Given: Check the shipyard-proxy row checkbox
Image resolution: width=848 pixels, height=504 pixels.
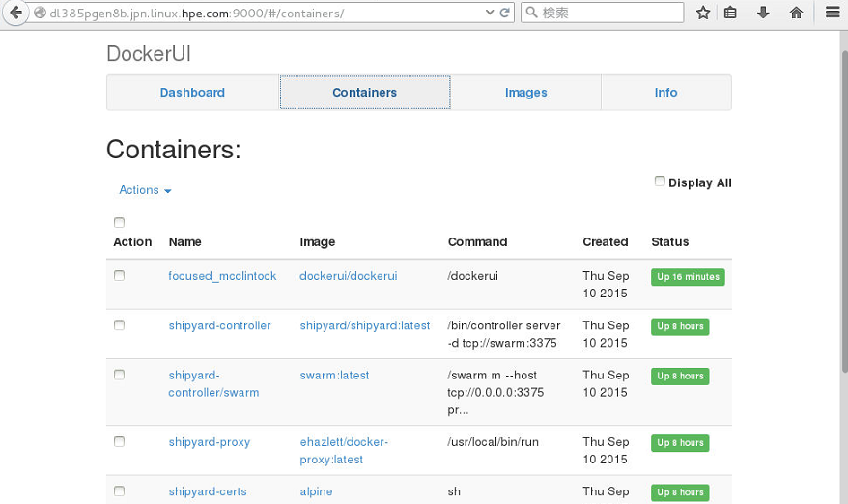Looking at the screenshot, I should coord(119,442).
